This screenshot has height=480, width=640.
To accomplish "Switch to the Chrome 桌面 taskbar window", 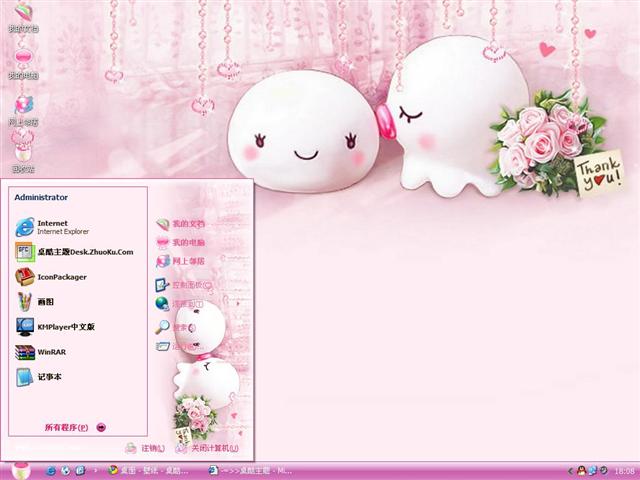I will tap(148, 471).
